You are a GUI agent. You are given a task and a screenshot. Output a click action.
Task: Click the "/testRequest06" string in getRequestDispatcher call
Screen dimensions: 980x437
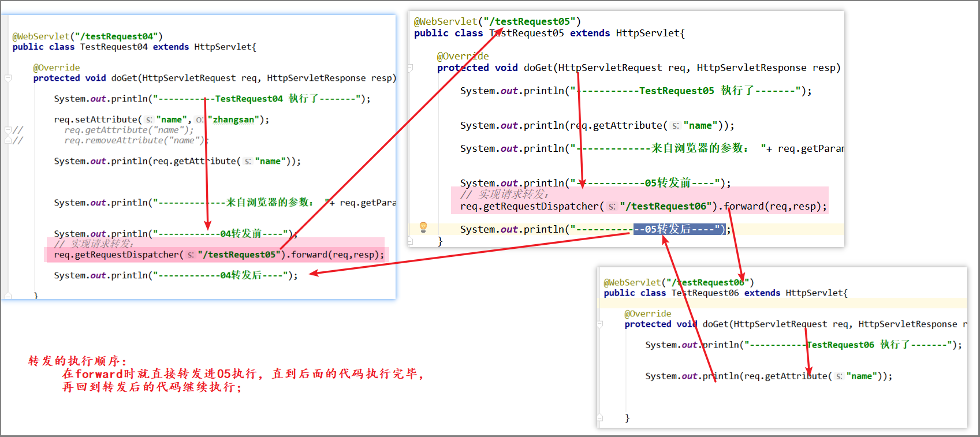pos(668,206)
